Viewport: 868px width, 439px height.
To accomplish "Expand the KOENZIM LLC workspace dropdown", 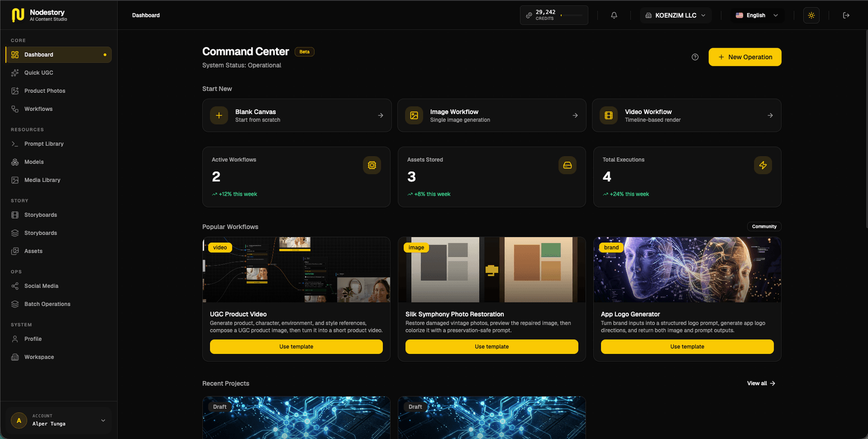I will [675, 15].
